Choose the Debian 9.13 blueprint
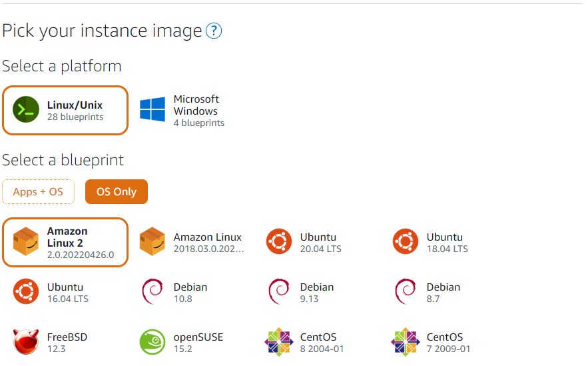The image size is (588, 366). pyautogui.click(x=304, y=292)
